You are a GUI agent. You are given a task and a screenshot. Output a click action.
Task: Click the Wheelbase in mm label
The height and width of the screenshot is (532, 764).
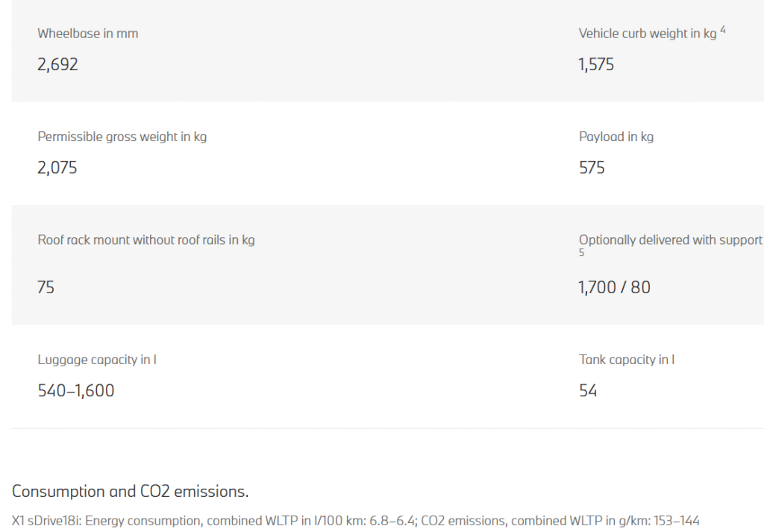click(x=88, y=34)
